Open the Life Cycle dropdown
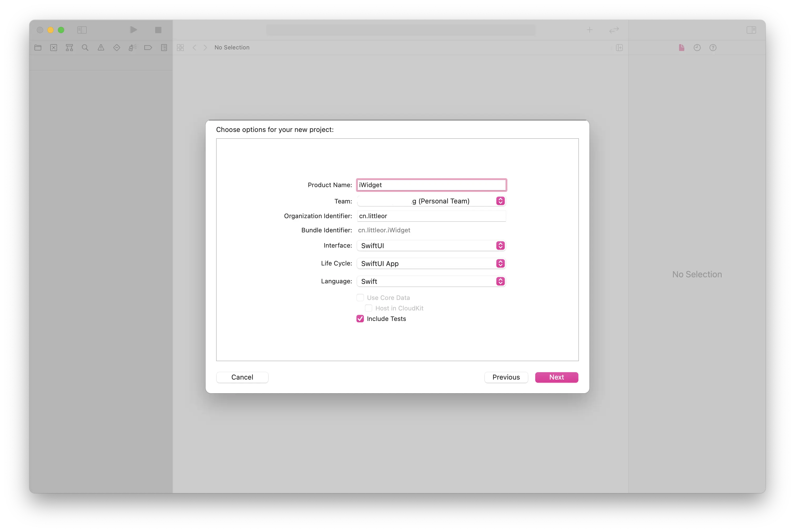The height and width of the screenshot is (532, 795). pos(431,264)
